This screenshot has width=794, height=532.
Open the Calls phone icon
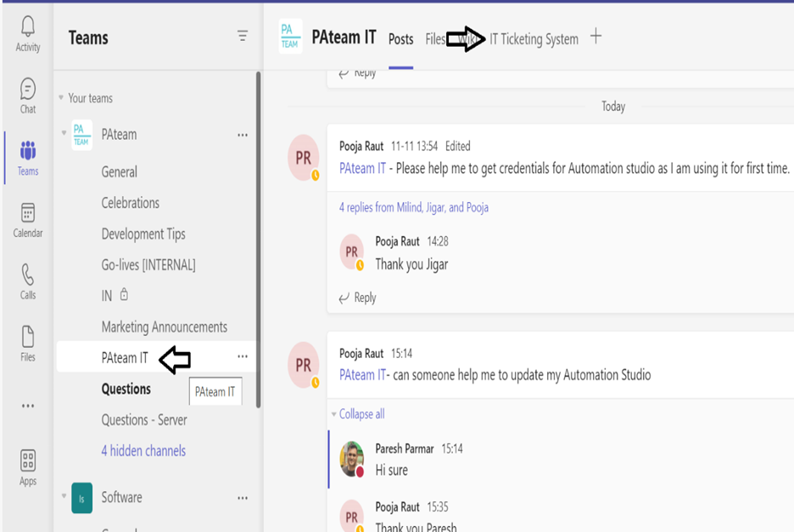(x=28, y=281)
